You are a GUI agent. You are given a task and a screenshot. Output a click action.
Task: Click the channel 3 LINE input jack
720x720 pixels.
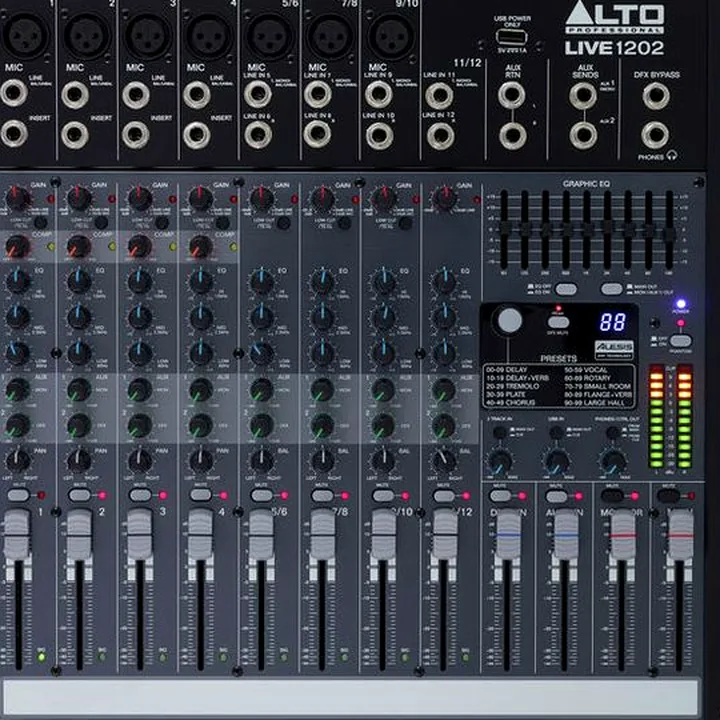(x=135, y=95)
